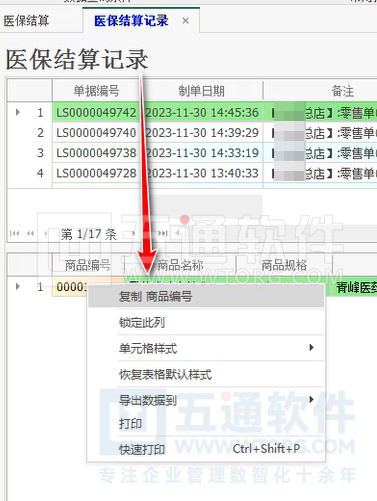This screenshot has height=501, width=377.
Task: Click date 2023-11-30 14:45:36
Action: [x=202, y=112]
